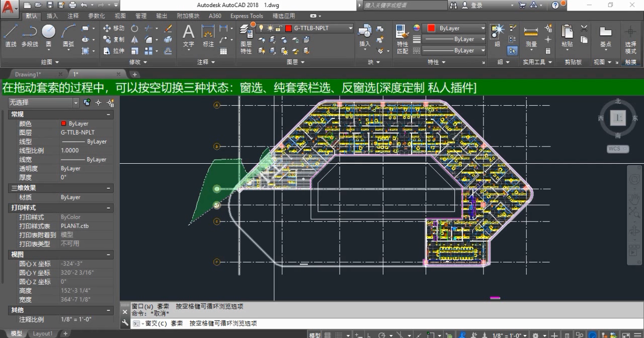
Task: Click the new drawing tab plus button
Action: point(135,75)
